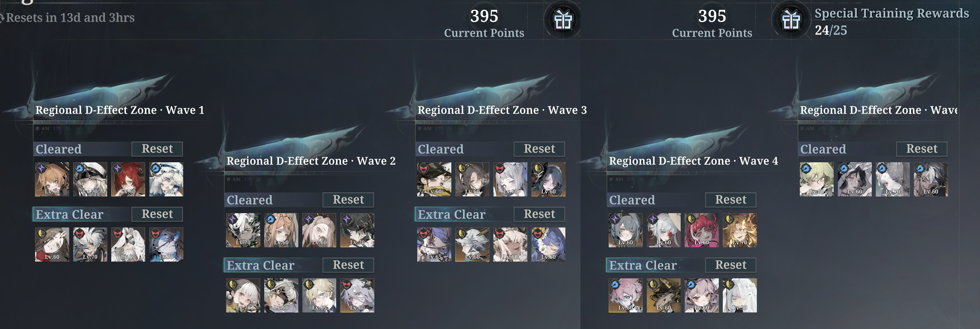
Task: Select the red-haired character in Wave 1 Cleared
Action: [128, 179]
